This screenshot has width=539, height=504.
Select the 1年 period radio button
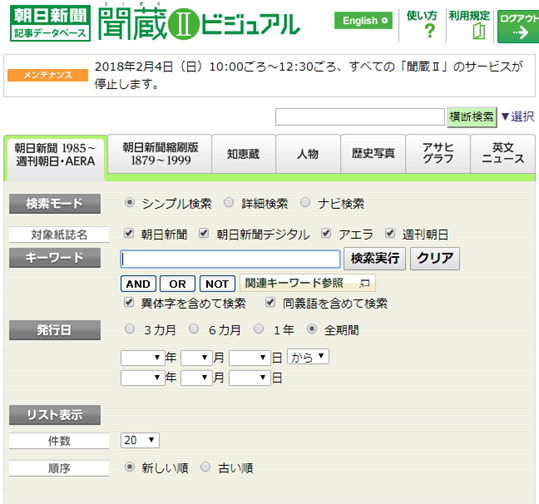258,329
